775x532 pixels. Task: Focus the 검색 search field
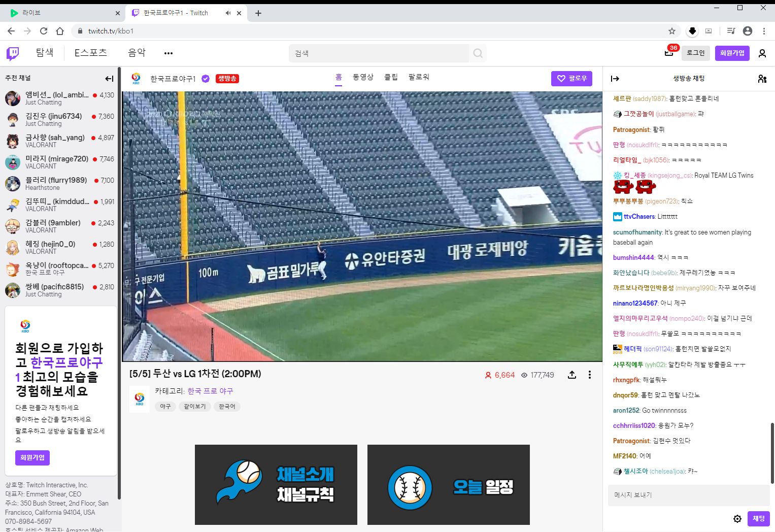pyautogui.click(x=380, y=53)
